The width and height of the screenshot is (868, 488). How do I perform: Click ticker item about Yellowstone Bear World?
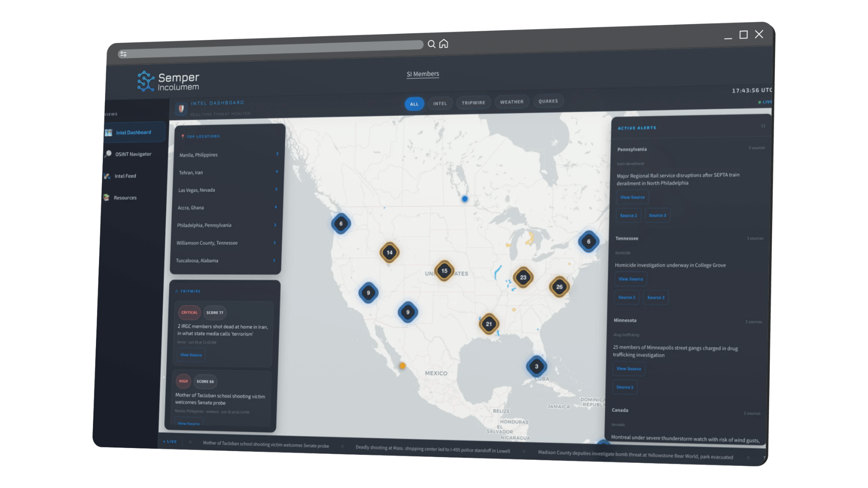635,455
